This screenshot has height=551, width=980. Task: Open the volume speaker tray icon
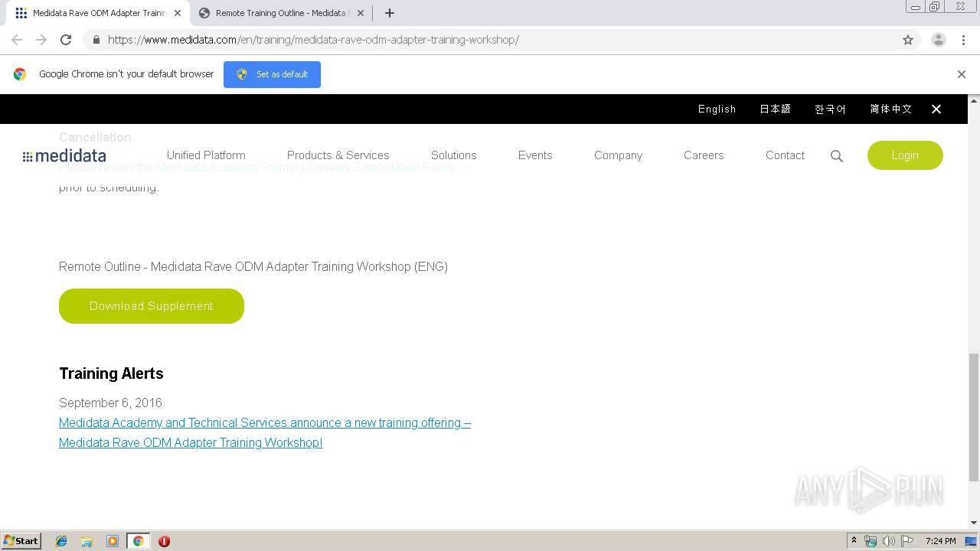889,541
